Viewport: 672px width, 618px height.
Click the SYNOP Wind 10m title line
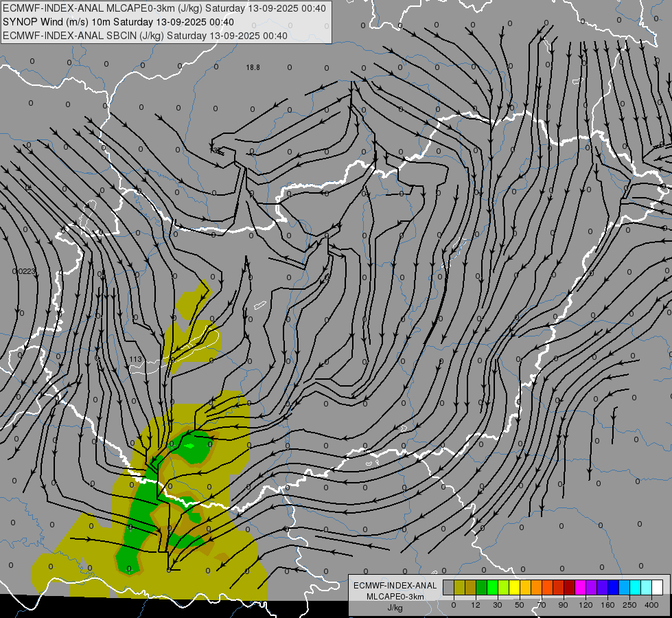coord(118,22)
